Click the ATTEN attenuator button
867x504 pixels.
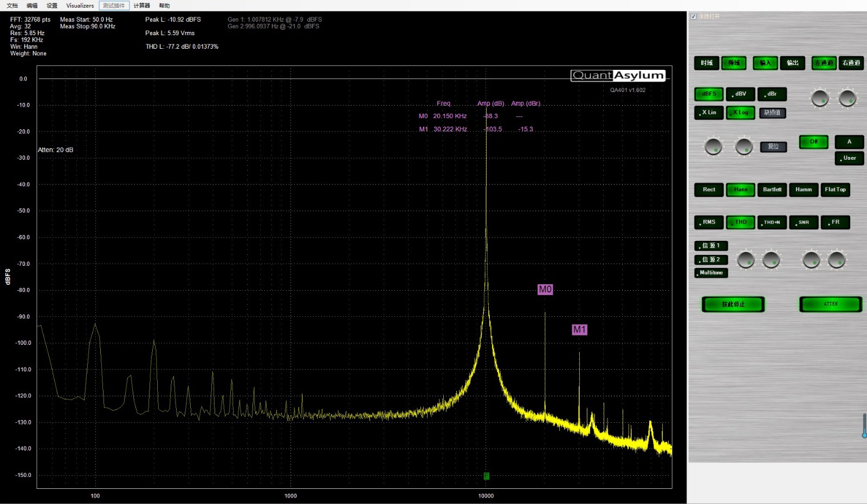point(830,304)
